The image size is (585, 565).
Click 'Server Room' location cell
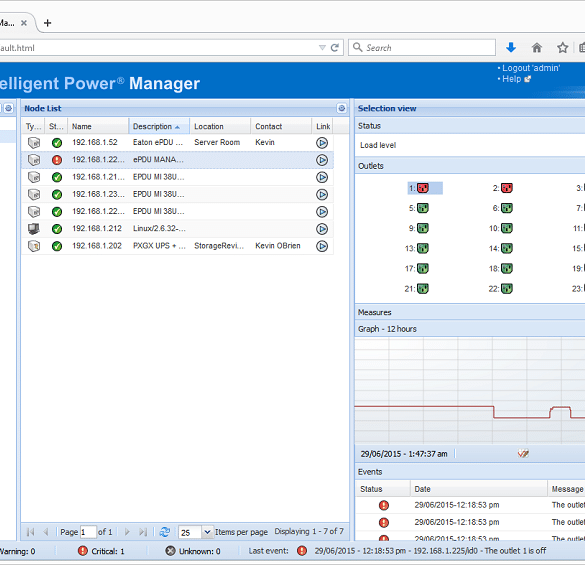point(217,142)
